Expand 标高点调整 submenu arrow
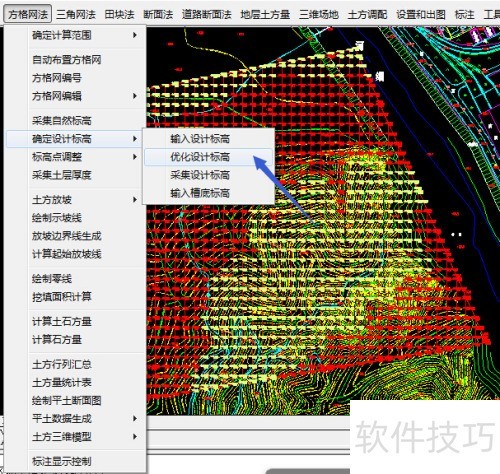500x474 pixels. coord(135,157)
